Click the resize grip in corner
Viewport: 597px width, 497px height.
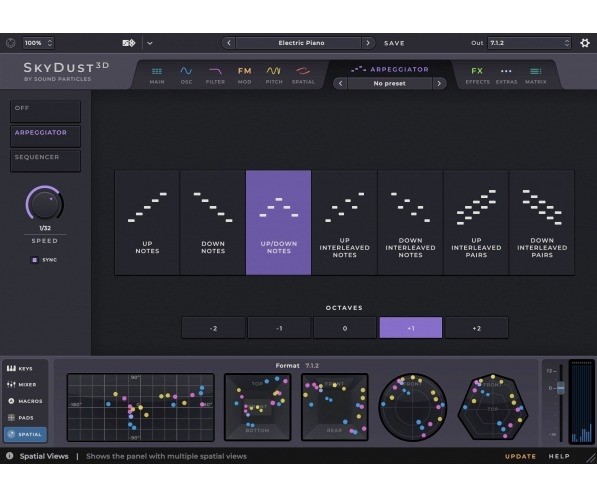[591, 458]
